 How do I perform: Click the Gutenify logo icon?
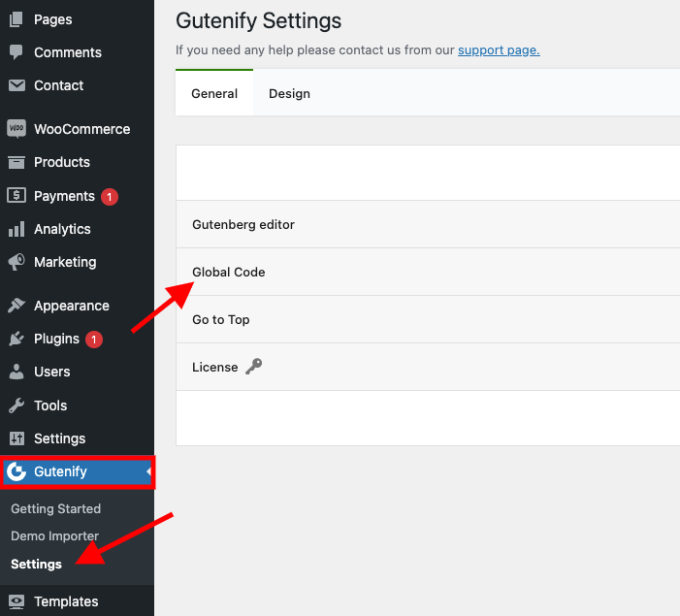(x=16, y=471)
